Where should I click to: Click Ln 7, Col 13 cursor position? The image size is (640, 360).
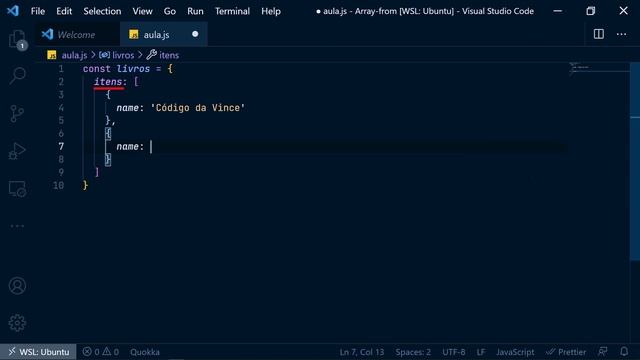coord(362,352)
